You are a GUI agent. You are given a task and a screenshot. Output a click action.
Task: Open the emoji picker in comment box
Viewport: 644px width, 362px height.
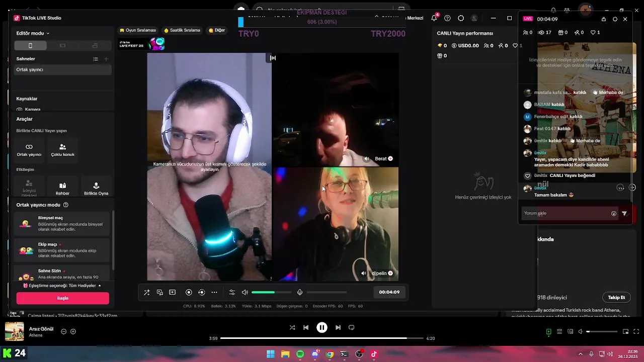(614, 214)
